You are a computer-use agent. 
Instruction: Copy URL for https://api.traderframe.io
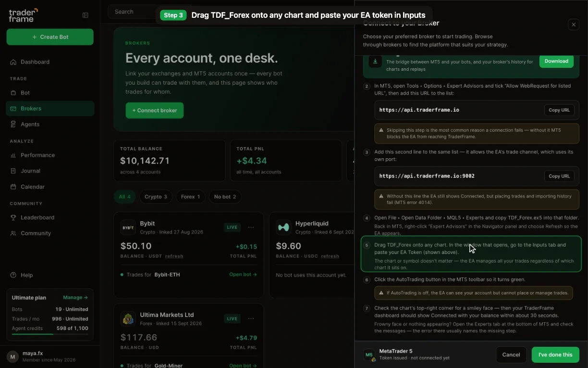tap(559, 110)
